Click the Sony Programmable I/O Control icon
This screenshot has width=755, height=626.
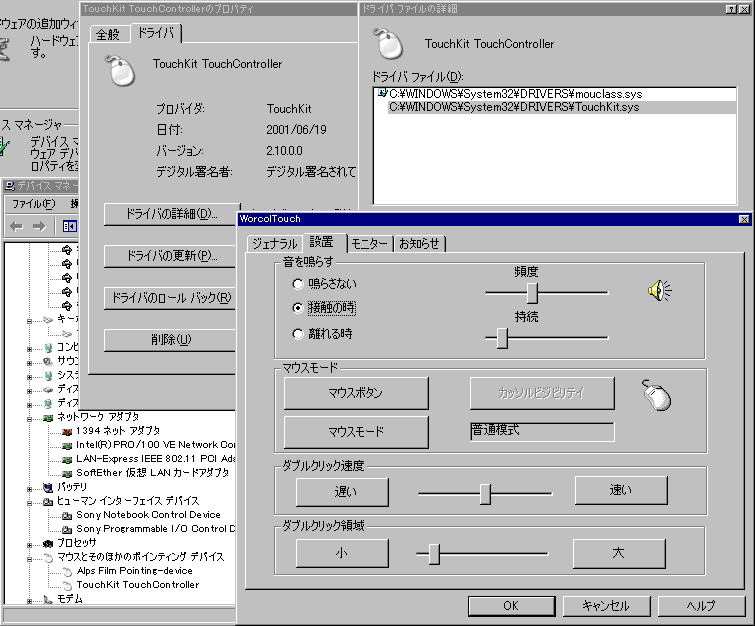click(x=67, y=529)
